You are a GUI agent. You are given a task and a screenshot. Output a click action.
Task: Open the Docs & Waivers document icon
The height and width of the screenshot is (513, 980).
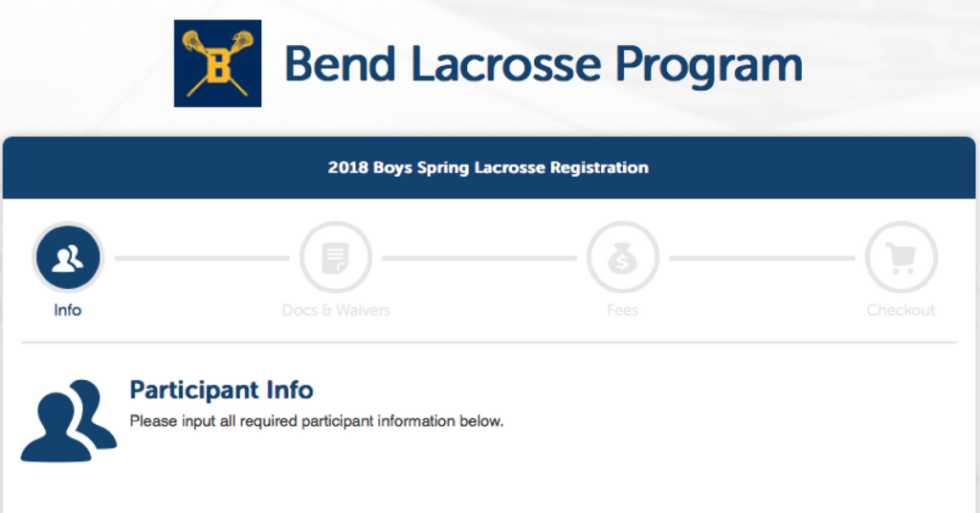pyautogui.click(x=335, y=257)
